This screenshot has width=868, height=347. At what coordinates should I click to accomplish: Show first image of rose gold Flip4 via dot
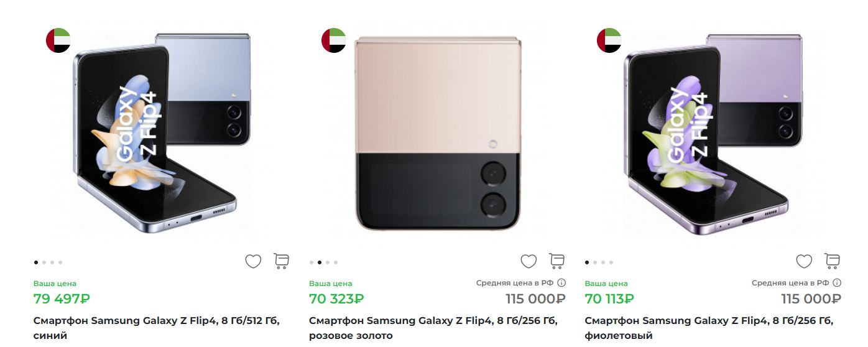[312, 262]
